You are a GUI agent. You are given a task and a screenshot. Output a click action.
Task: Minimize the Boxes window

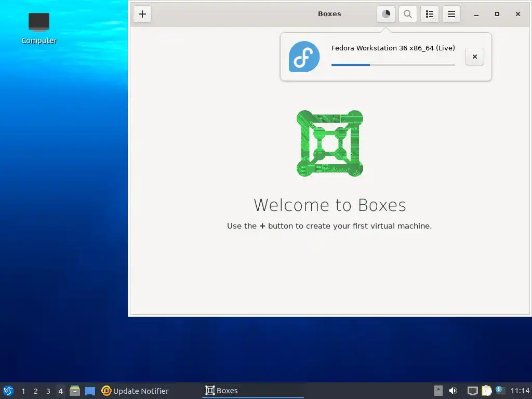coord(476,14)
